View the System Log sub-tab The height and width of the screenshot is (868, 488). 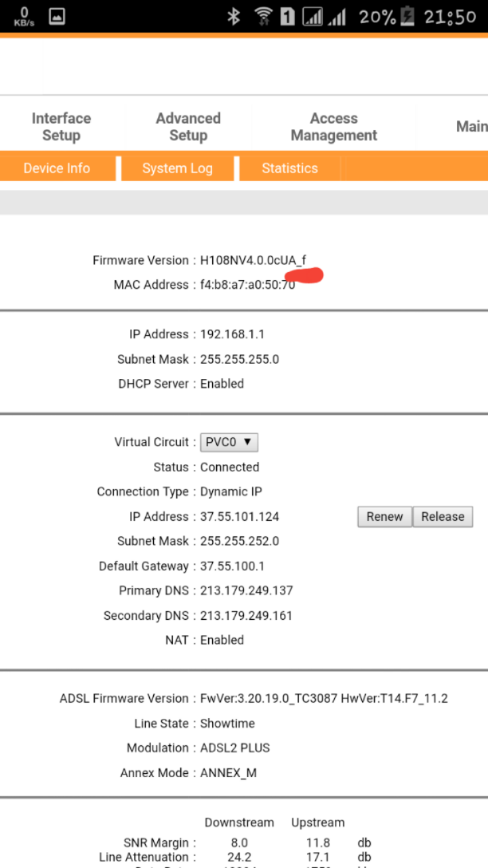point(178,168)
